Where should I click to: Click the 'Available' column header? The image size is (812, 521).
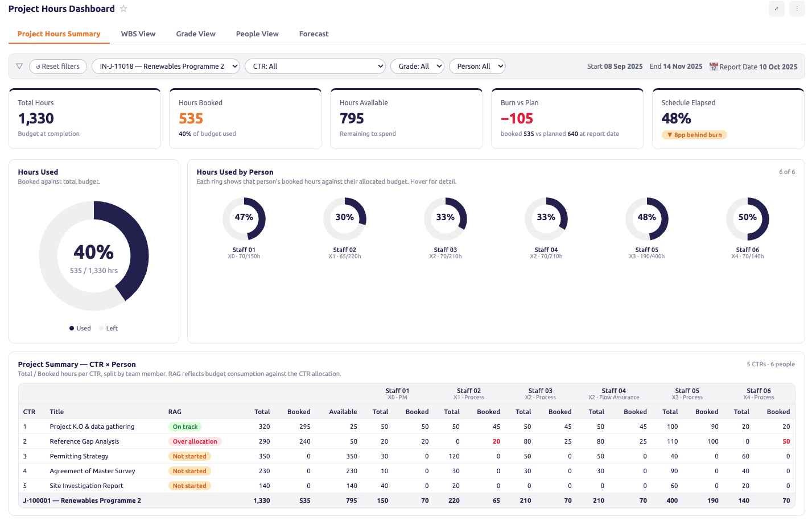pos(343,412)
